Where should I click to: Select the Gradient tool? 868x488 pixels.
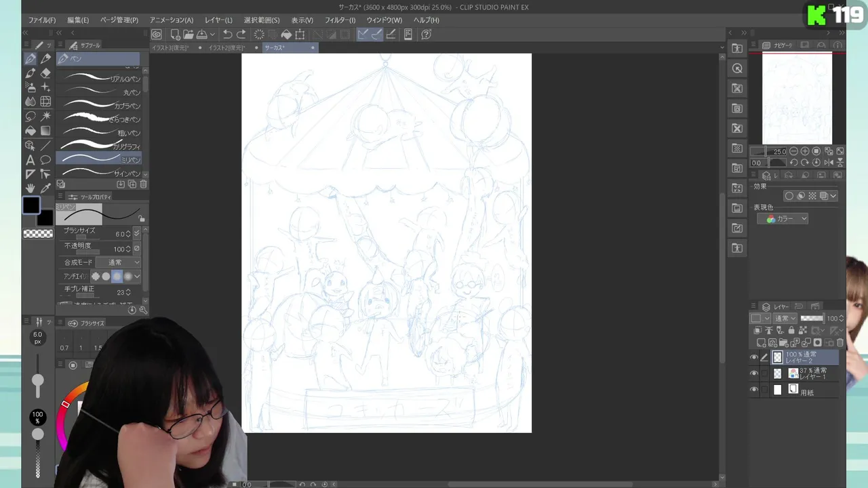tap(45, 130)
